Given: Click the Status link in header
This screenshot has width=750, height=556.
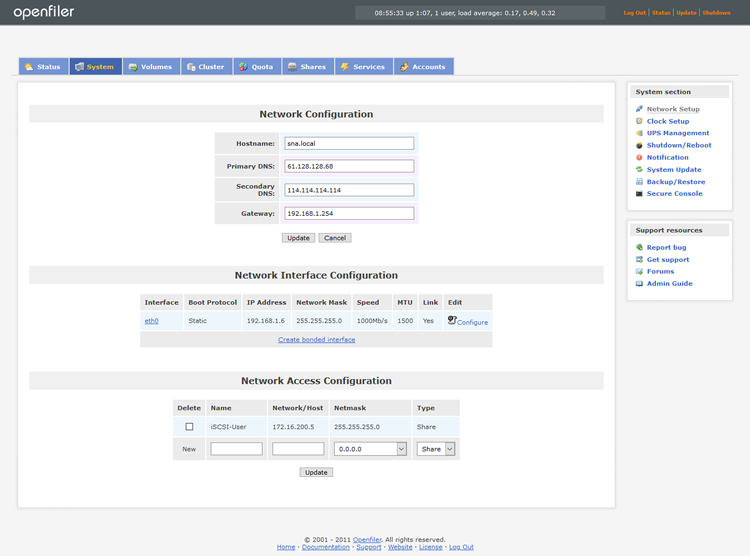Looking at the screenshot, I should point(661,13).
